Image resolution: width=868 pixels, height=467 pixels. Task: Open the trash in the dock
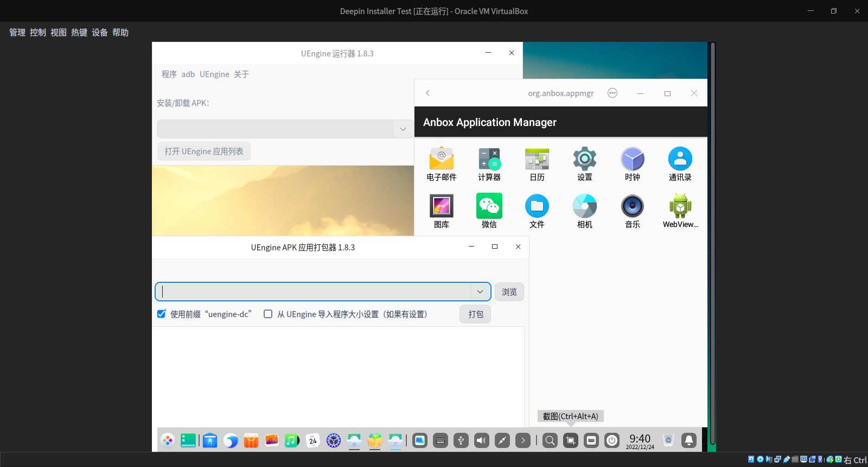pos(668,440)
